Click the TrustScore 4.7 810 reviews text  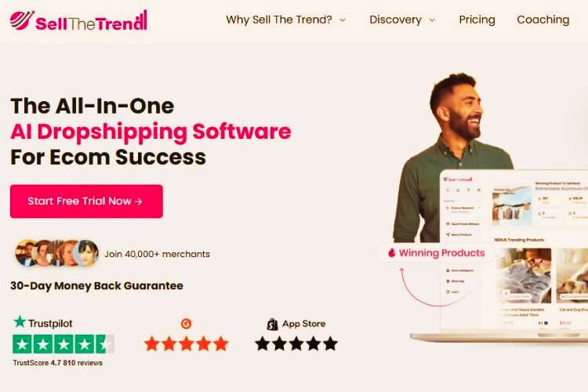pos(58,363)
